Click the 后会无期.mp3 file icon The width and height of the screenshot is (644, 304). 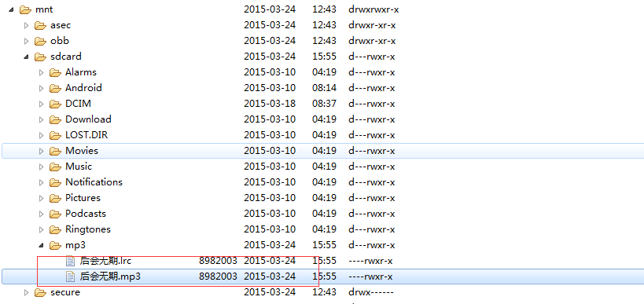point(71,277)
